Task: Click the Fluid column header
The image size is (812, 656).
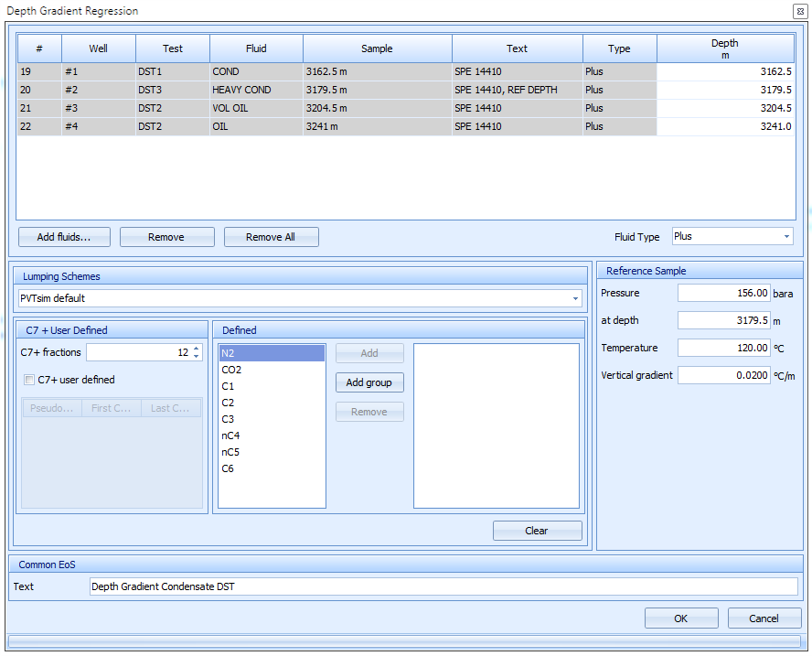Action: (256, 48)
